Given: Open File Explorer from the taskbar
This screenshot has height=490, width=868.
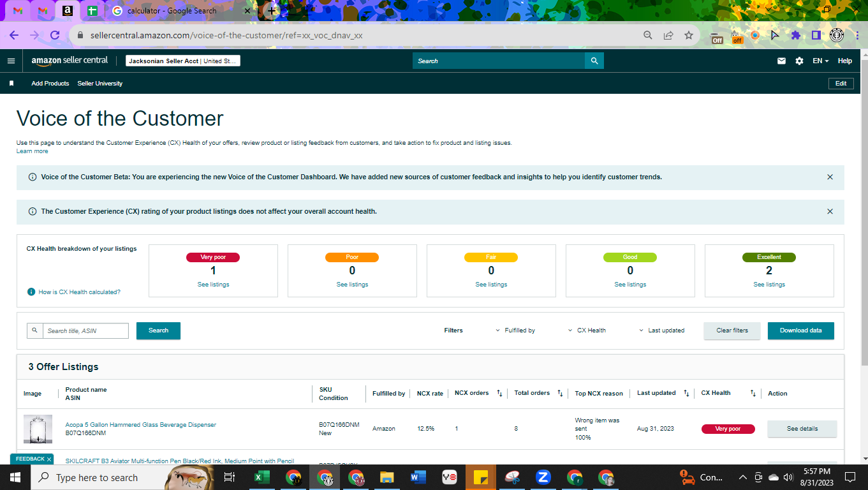Looking at the screenshot, I should tap(386, 477).
